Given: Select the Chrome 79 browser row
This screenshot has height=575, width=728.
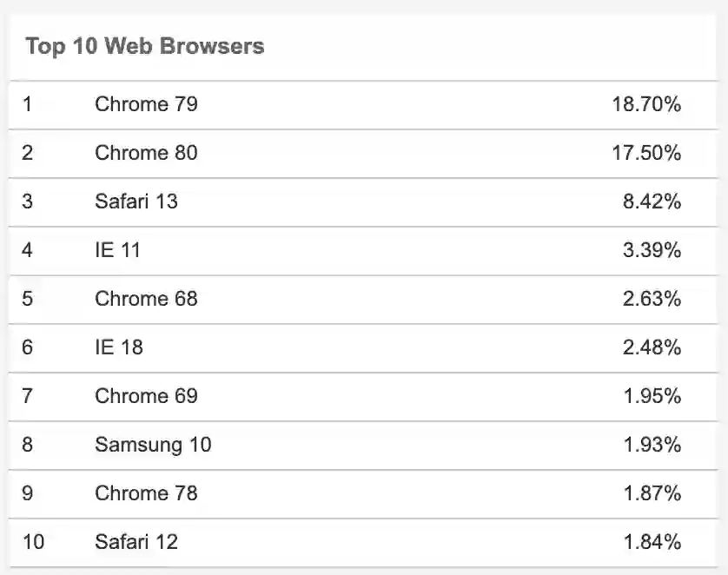Looking at the screenshot, I should point(146,104).
